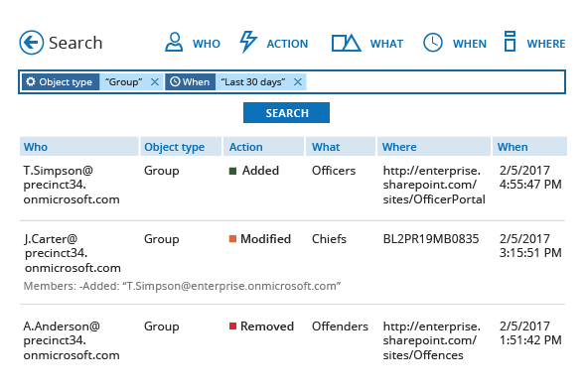Screen dimensions: 586x392
Task: Click red square next to Removed
Action: pyautogui.click(x=232, y=327)
